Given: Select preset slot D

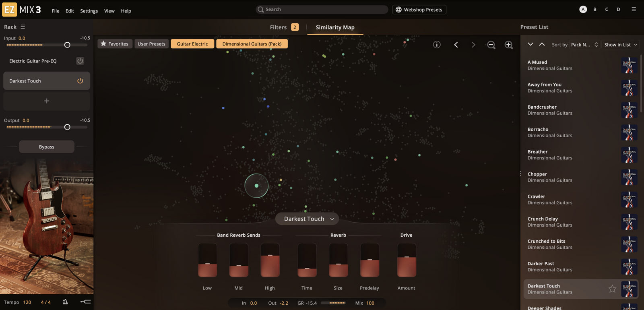Looking at the screenshot, I should click(x=618, y=9).
